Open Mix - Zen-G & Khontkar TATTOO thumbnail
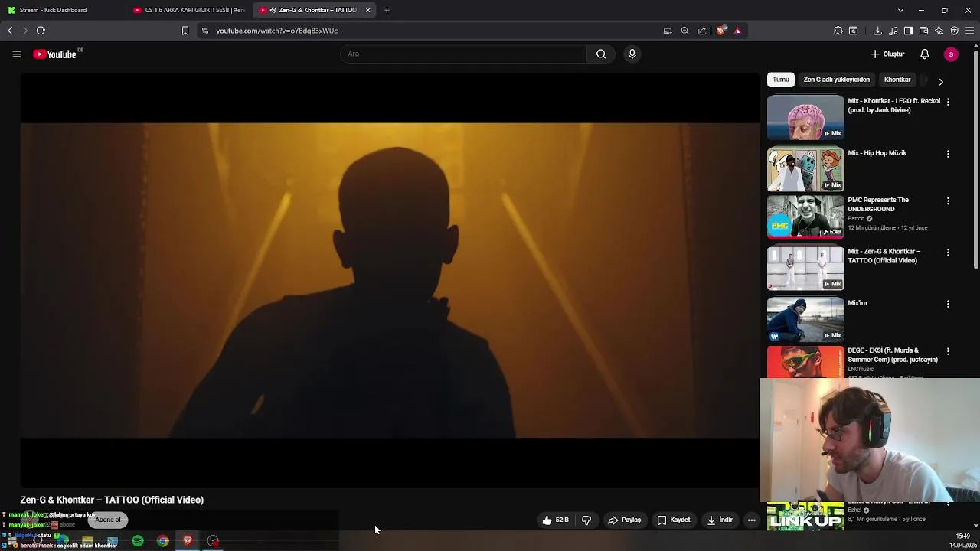The width and height of the screenshot is (980, 551). point(805,268)
